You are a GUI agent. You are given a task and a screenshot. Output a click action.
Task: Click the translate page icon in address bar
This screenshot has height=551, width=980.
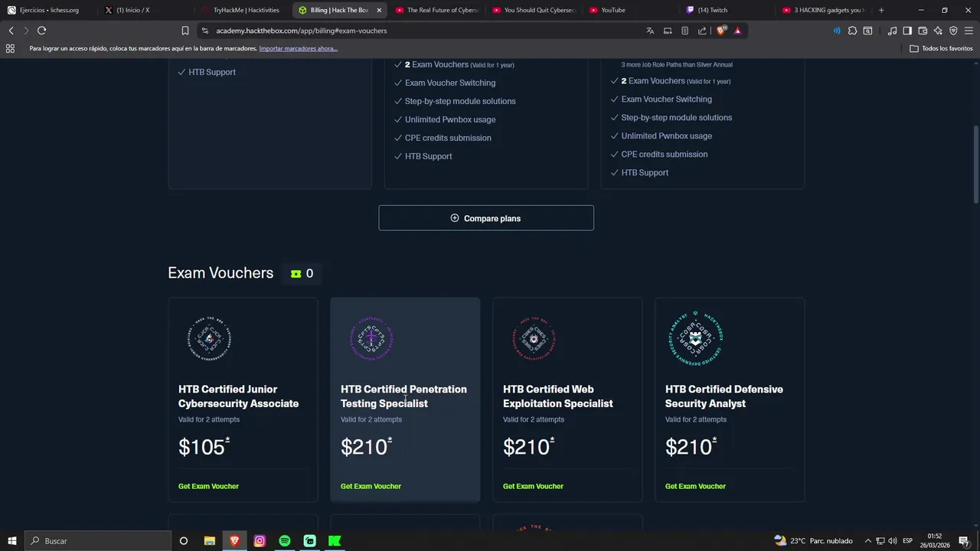[x=650, y=31]
